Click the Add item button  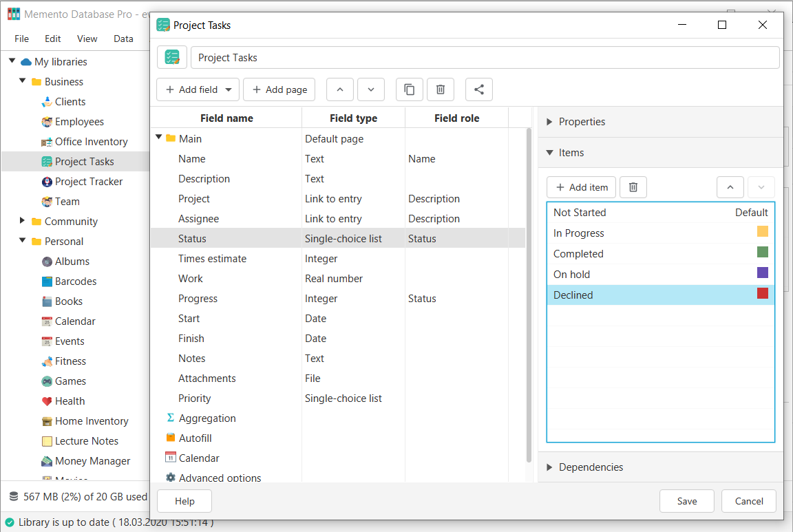pyautogui.click(x=581, y=187)
